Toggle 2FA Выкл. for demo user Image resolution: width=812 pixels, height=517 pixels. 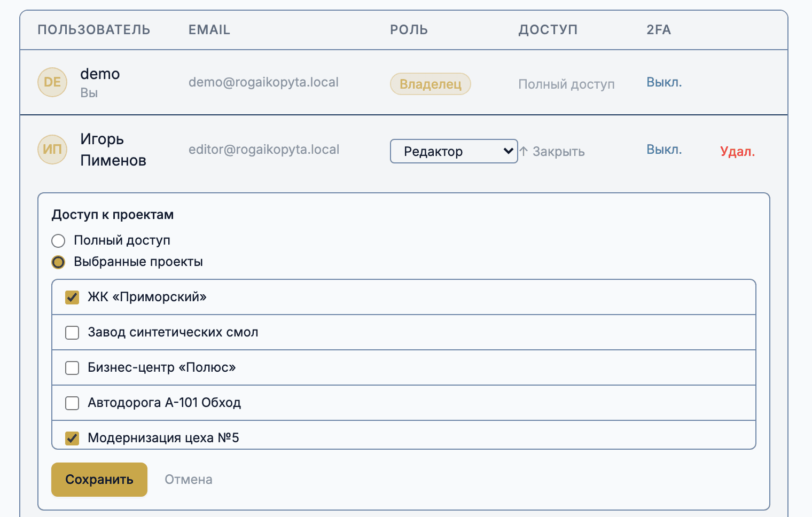664,82
